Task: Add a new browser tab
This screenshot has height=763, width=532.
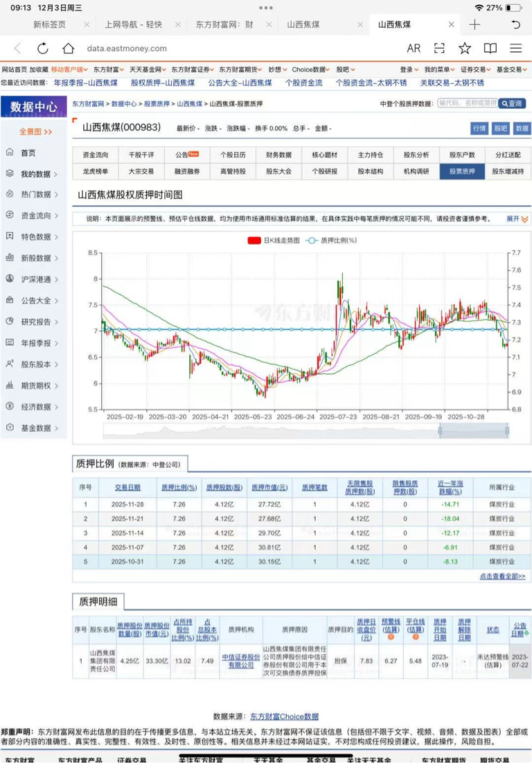Action: [x=475, y=24]
